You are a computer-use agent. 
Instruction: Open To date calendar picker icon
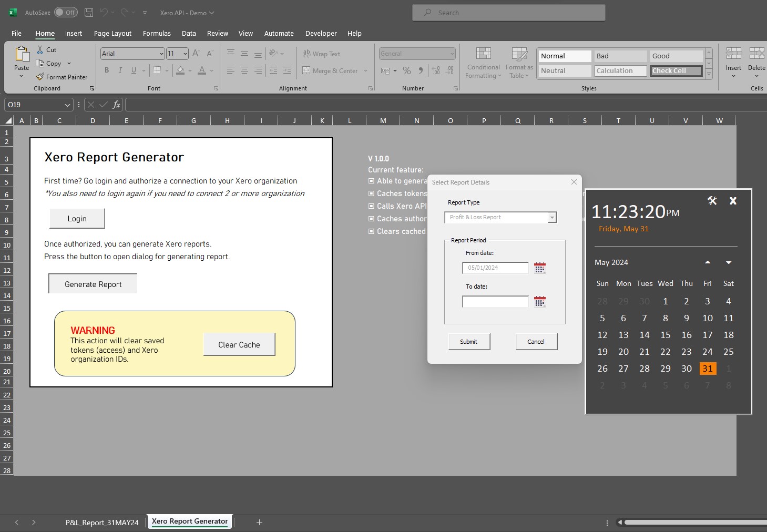540,302
